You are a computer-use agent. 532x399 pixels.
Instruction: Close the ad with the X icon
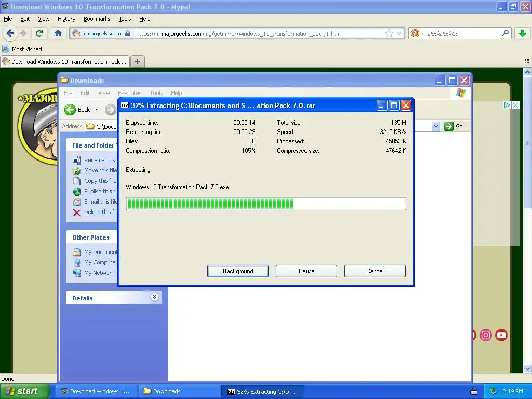tap(515, 105)
